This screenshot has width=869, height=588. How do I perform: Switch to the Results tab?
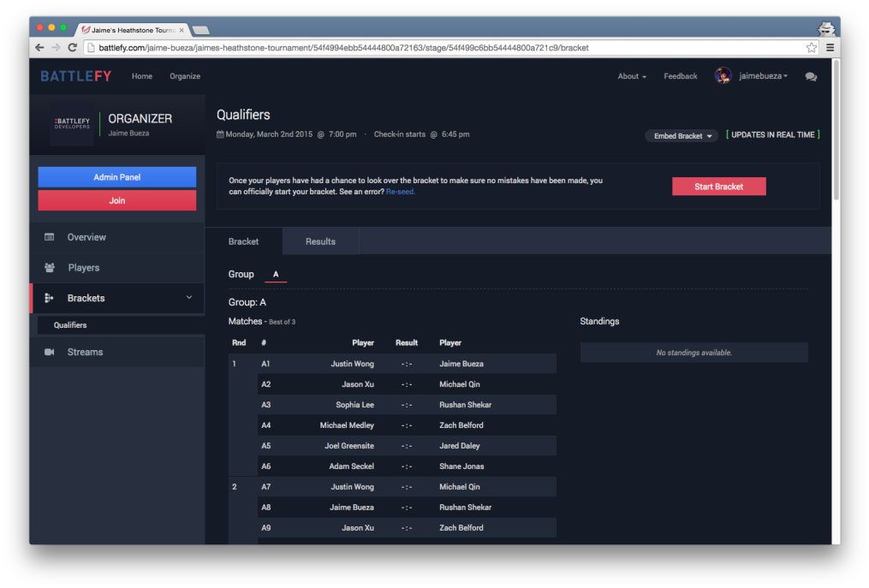tap(320, 241)
